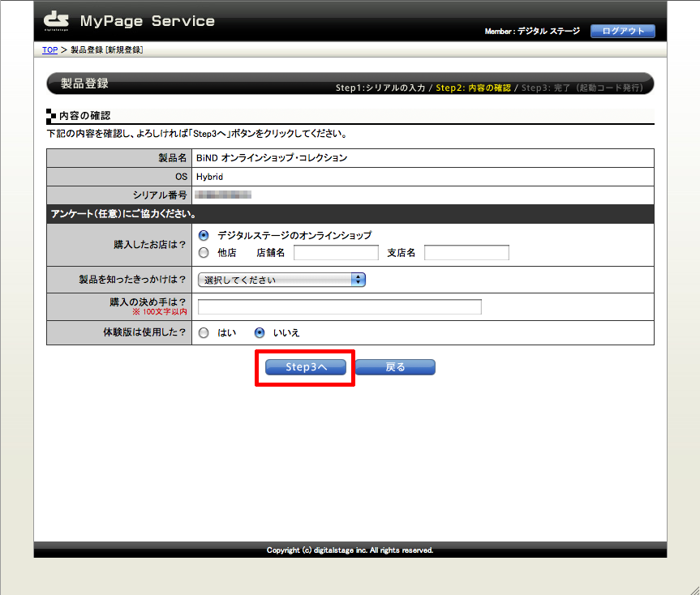Click the 製品登録 [新規登録] breadcrumb text

pyautogui.click(x=107, y=50)
